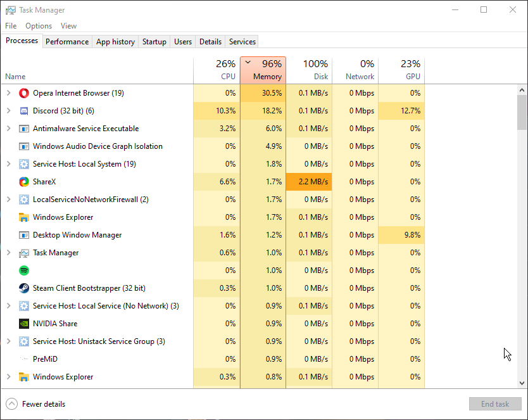The image size is (528, 420).
Task: Select the Processes tab
Action: pos(22,41)
